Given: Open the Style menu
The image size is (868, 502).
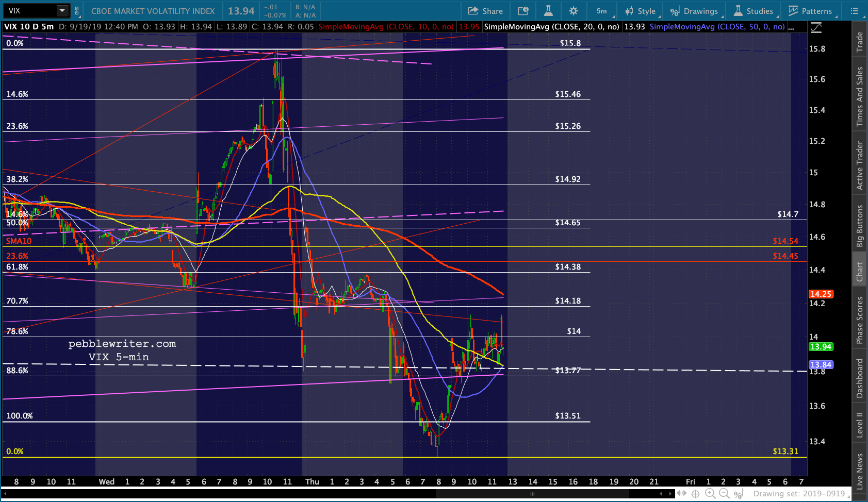Looking at the screenshot, I should (640, 11).
